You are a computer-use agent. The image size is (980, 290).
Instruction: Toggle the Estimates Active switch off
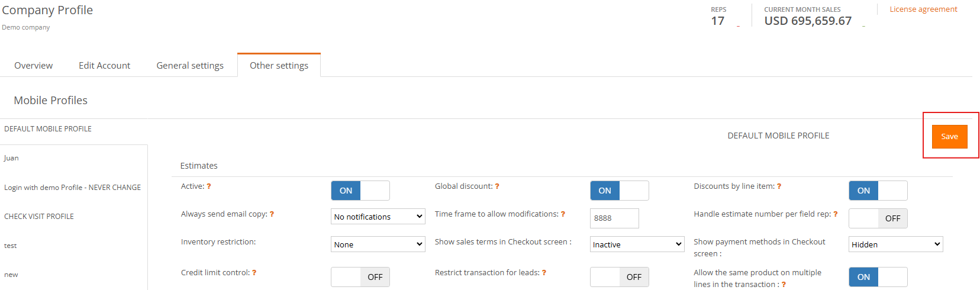pyautogui.click(x=360, y=191)
